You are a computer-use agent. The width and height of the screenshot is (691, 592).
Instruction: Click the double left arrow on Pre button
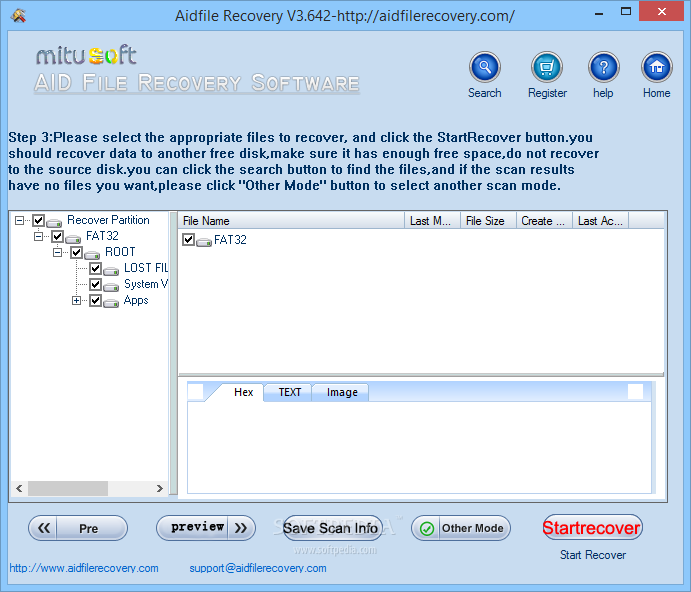click(44, 528)
